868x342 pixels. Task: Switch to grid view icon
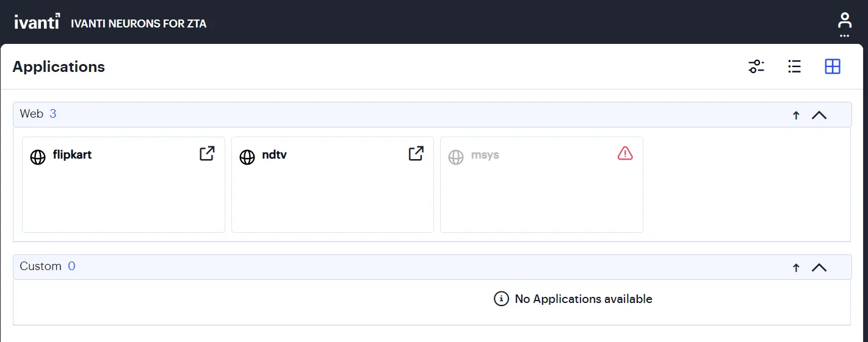coord(833,66)
